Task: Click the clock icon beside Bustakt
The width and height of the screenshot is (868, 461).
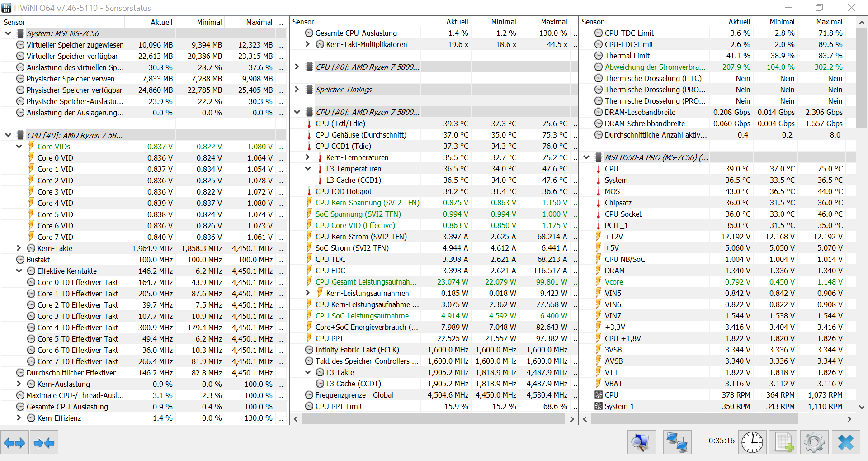Action: (20, 260)
